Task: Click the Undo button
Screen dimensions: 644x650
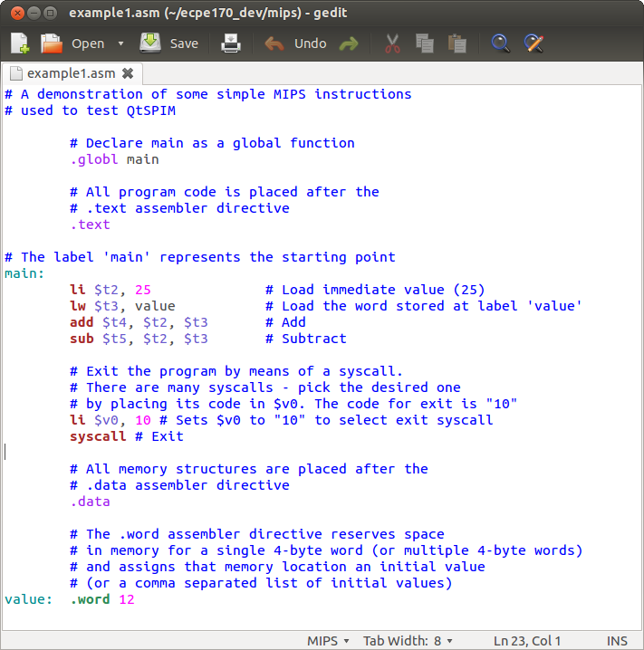Action: point(296,43)
